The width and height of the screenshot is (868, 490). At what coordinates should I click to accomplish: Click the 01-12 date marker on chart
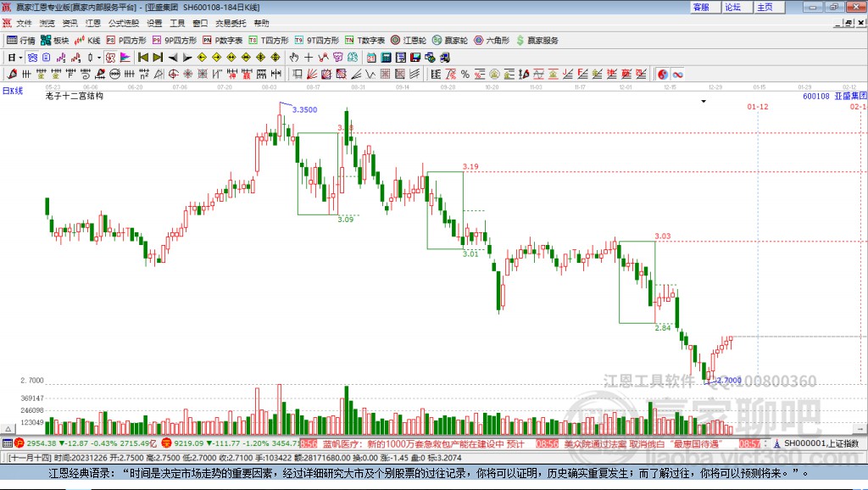pyautogui.click(x=757, y=106)
